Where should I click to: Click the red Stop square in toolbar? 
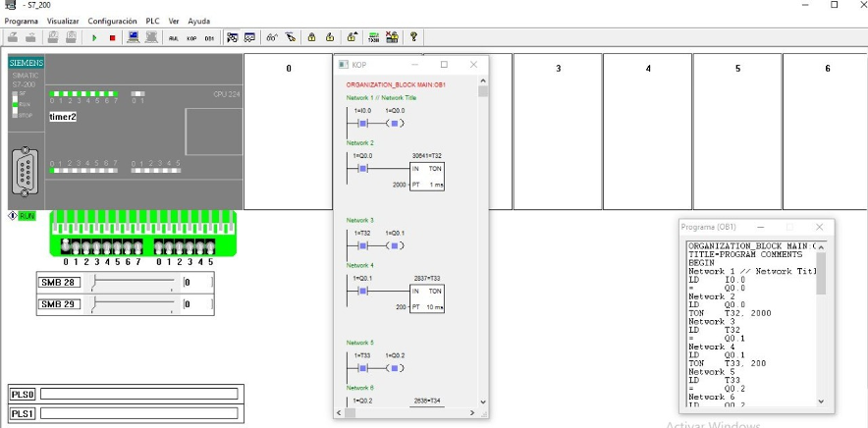tap(112, 37)
